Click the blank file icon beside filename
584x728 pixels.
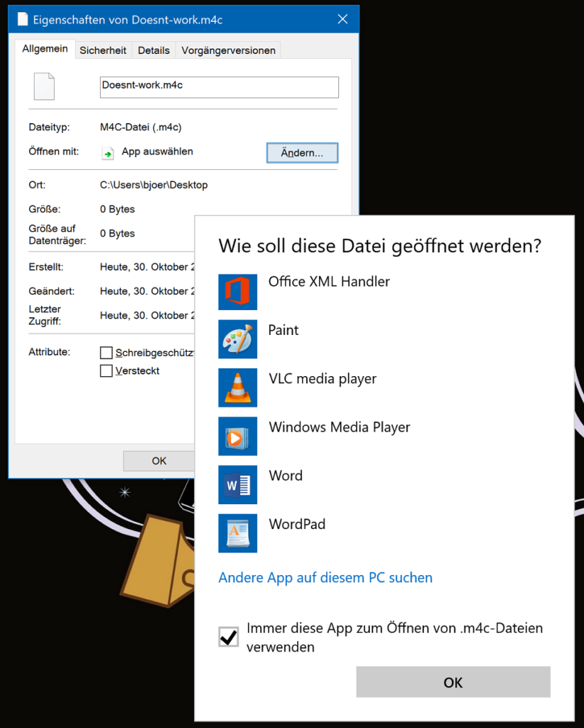[44, 86]
